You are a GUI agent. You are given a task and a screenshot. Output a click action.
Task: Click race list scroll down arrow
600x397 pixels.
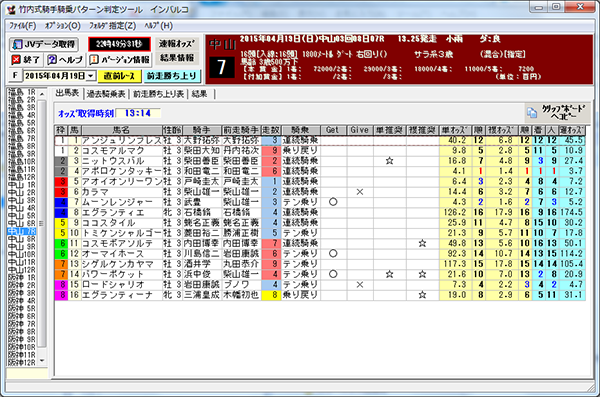pos(42,361)
